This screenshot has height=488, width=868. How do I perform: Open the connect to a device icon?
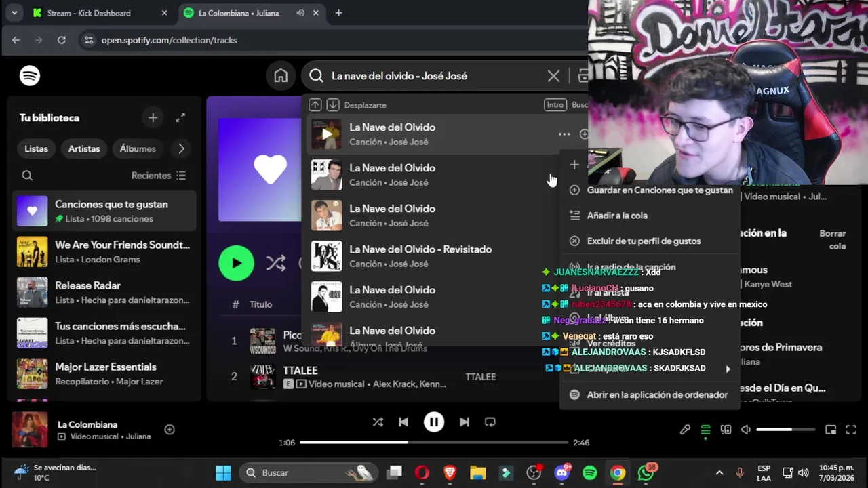tap(726, 430)
